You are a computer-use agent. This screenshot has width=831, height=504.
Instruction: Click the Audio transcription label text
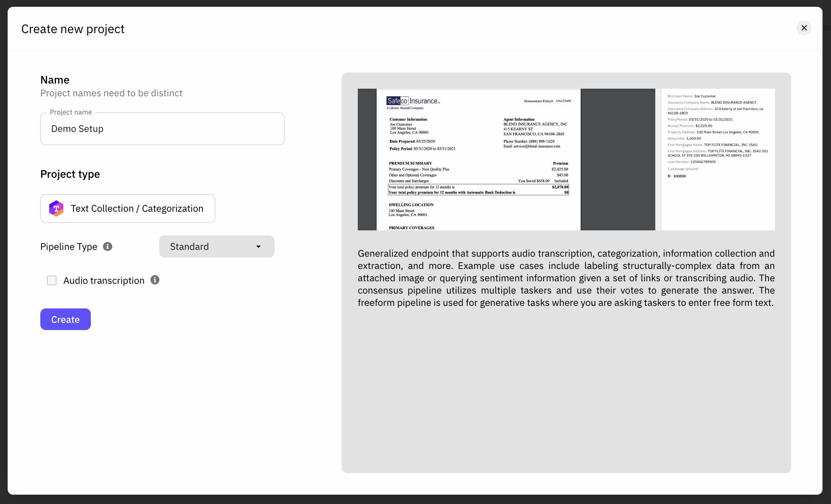pos(104,280)
